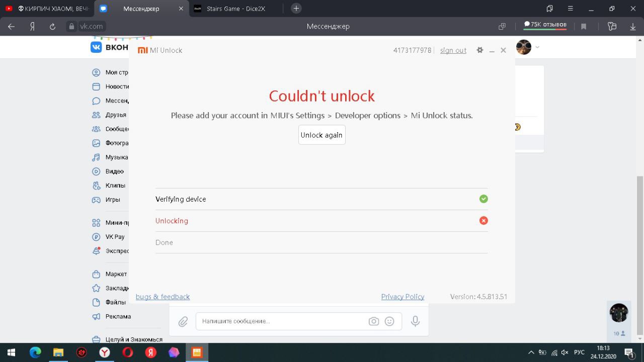Click the Yandex Я home button
This screenshot has height=362, width=644.
pos(32,26)
